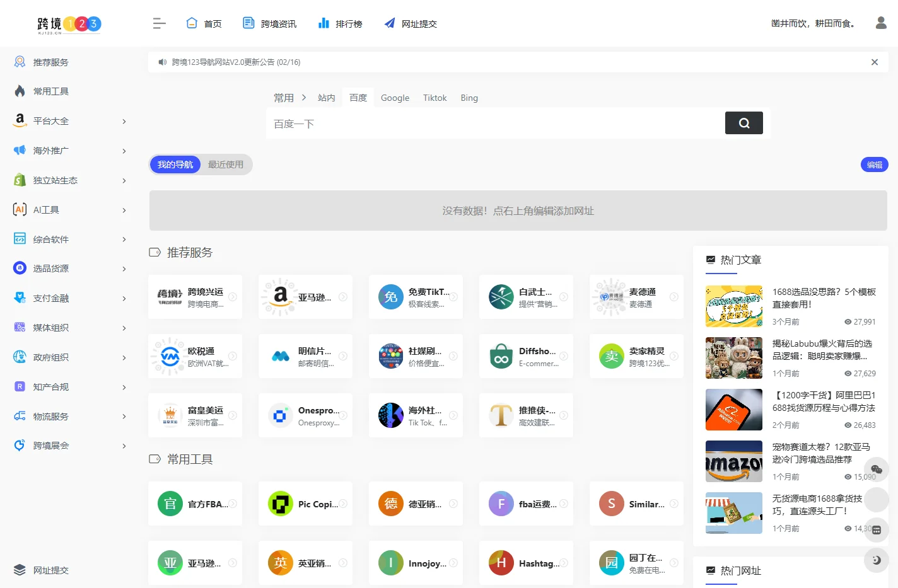Viewport: 898px width, 588px height.
Task: Open 跨境资讯 in top navigation
Action: click(x=269, y=23)
